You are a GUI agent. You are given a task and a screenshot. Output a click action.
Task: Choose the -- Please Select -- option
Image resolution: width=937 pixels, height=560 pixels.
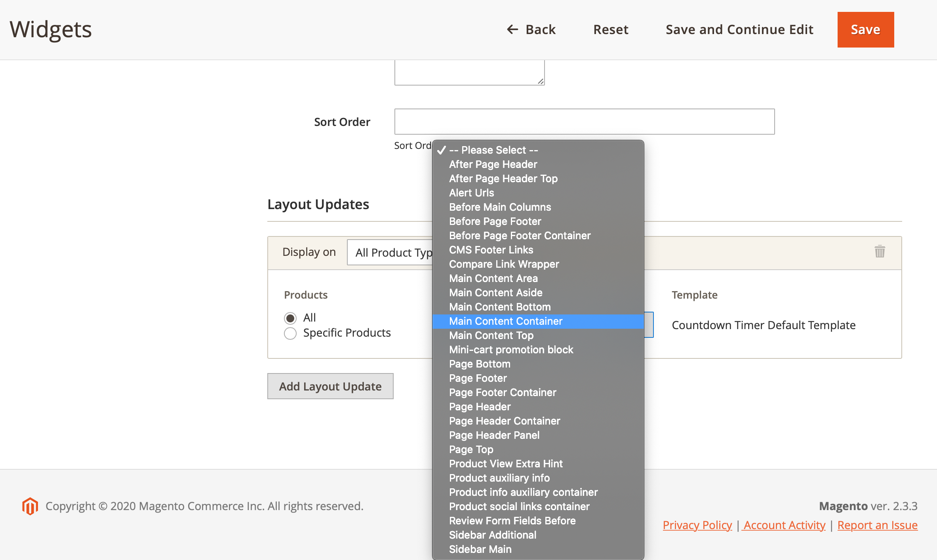538,150
